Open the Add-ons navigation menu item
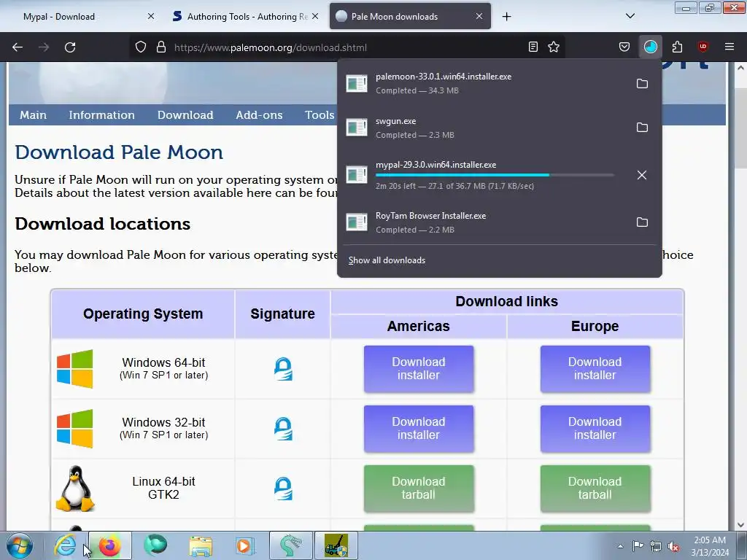Screen dimensions: 747x560 pos(259,114)
